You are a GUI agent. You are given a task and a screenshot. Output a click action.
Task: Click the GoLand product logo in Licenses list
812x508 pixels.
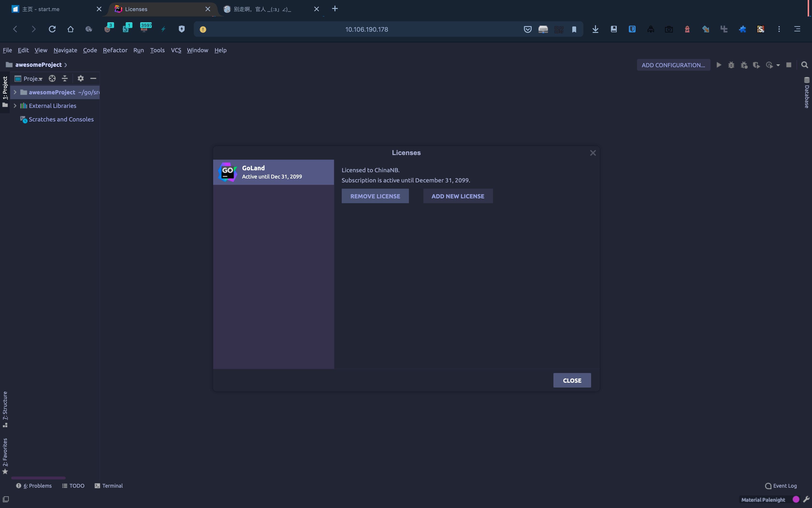click(x=227, y=172)
